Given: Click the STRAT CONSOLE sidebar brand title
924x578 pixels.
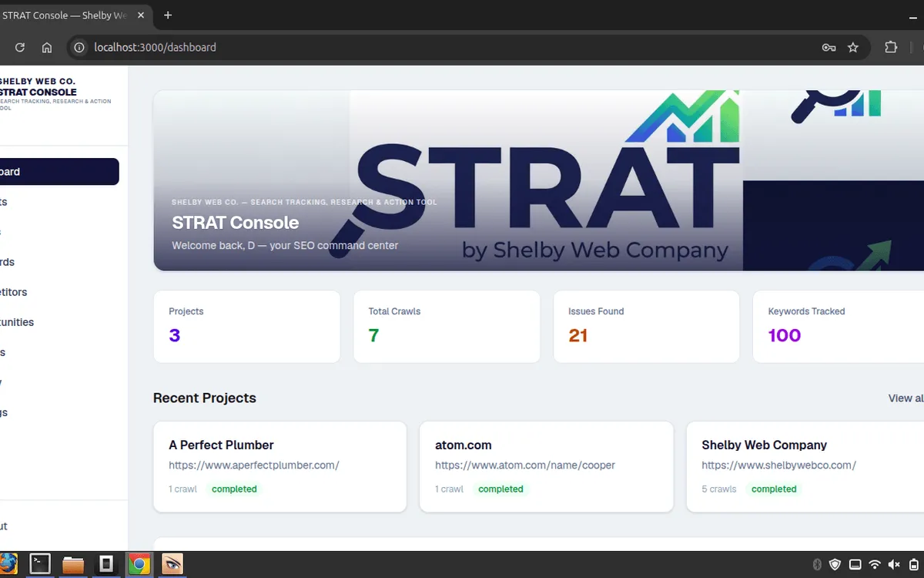Looking at the screenshot, I should pos(38,92).
